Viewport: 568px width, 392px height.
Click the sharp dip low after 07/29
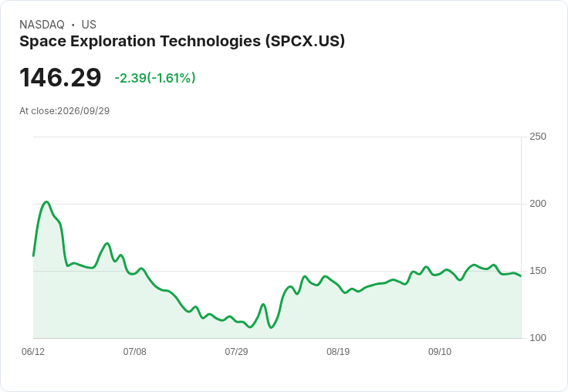pyautogui.click(x=271, y=327)
